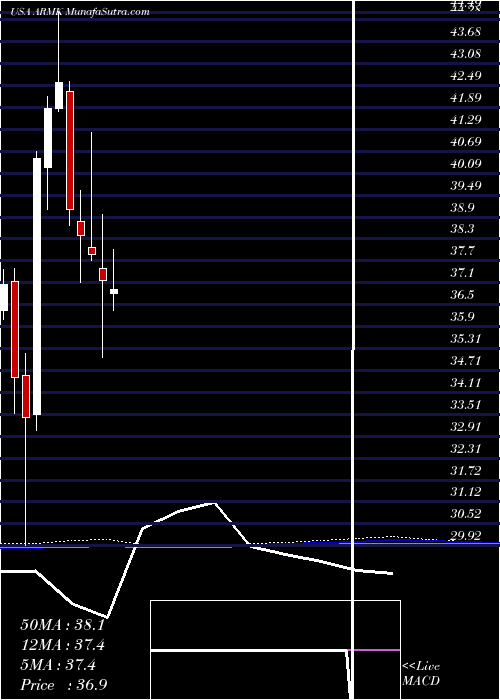Image resolution: width=500 pixels, height=700 pixels.
Task: Click the 29.92 price axis label
Action: (465, 536)
